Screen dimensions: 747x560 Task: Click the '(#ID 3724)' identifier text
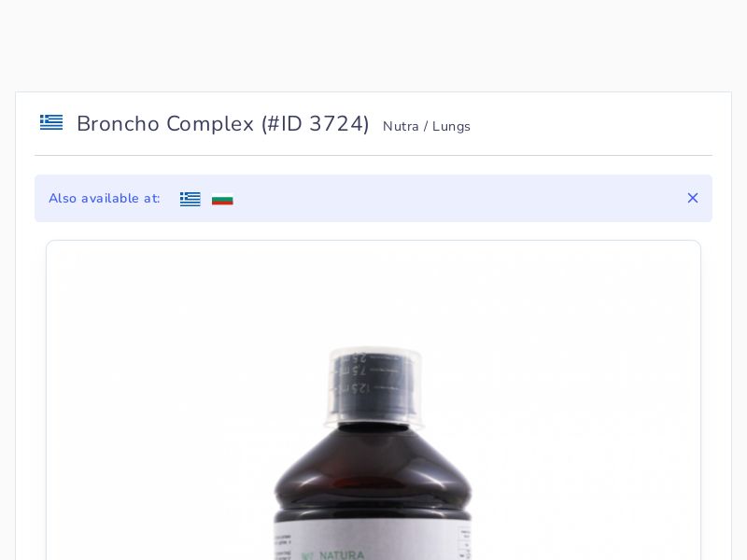315,124
